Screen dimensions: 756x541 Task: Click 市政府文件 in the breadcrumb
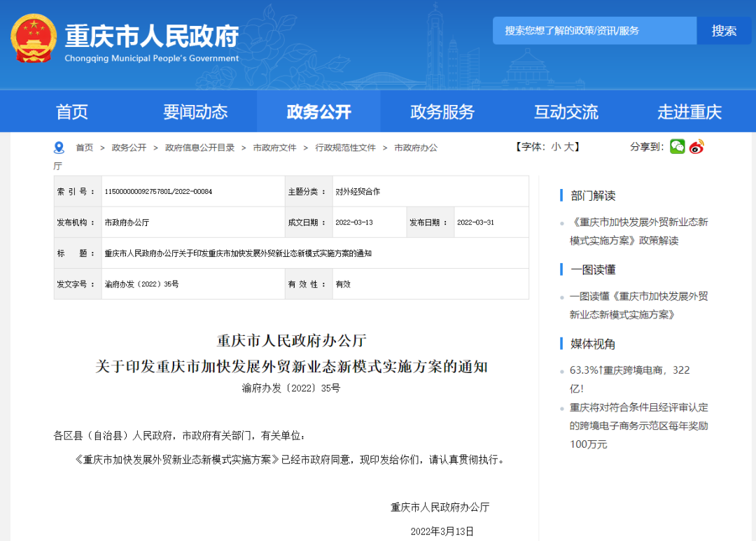pyautogui.click(x=274, y=148)
